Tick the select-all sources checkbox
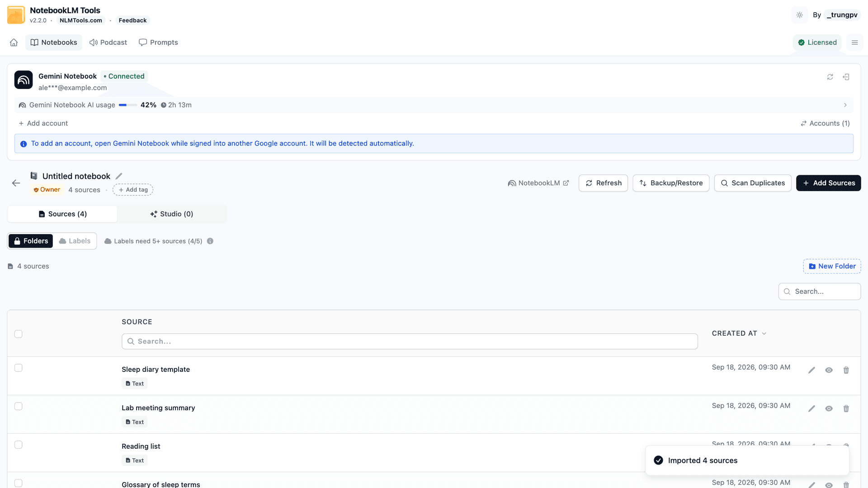The image size is (868, 488). point(19,334)
